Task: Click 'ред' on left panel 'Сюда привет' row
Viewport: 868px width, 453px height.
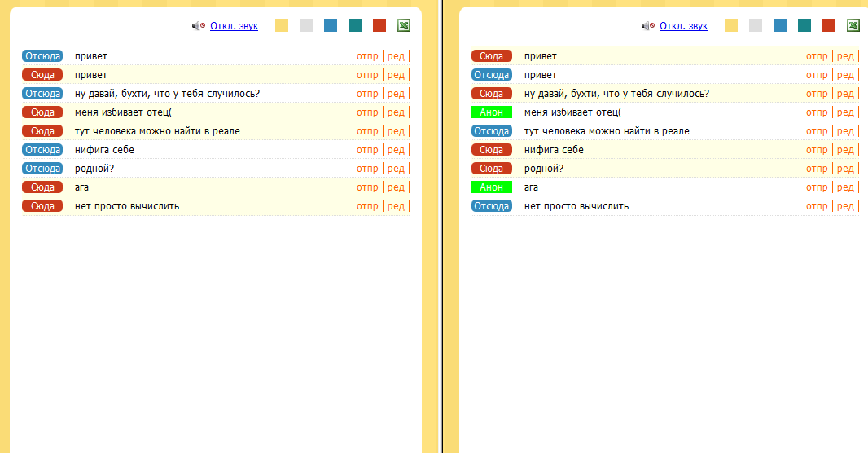Action: pyautogui.click(x=396, y=75)
